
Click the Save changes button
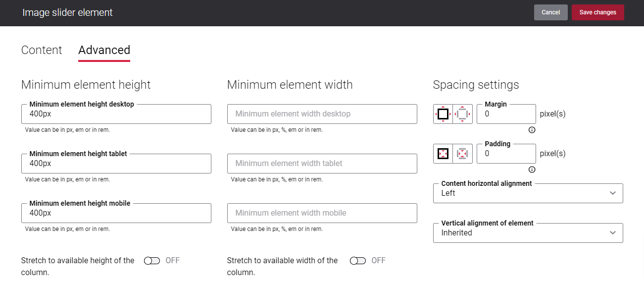point(598,12)
